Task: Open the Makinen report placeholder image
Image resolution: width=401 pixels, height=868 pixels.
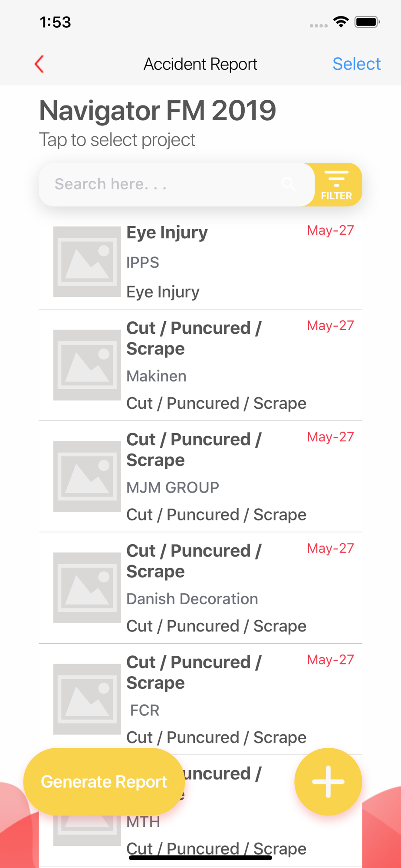Action: (x=87, y=365)
